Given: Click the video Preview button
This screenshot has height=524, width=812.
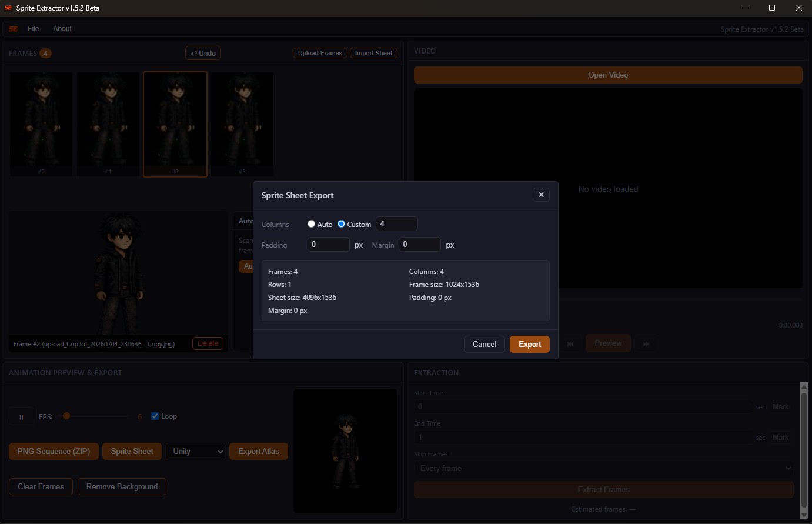Looking at the screenshot, I should pyautogui.click(x=608, y=343).
